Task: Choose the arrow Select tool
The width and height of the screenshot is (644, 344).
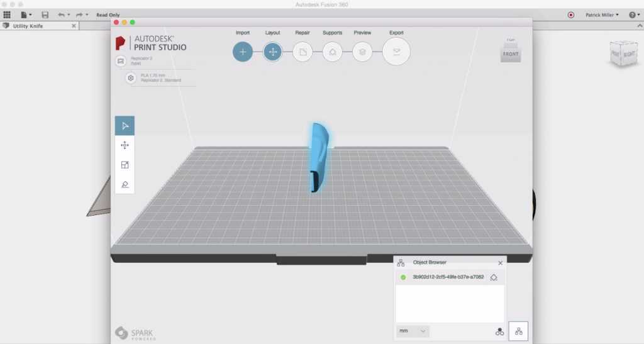Action: [125, 126]
